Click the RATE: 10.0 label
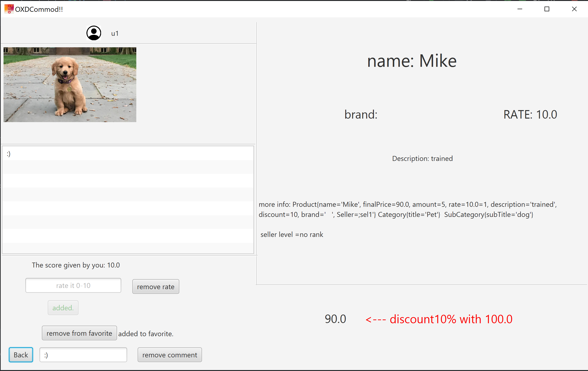This screenshot has width=588, height=371. (530, 115)
